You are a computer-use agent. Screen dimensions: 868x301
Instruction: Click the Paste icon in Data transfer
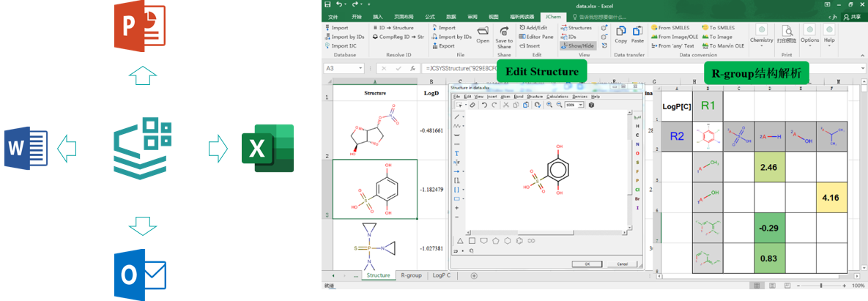click(x=637, y=34)
